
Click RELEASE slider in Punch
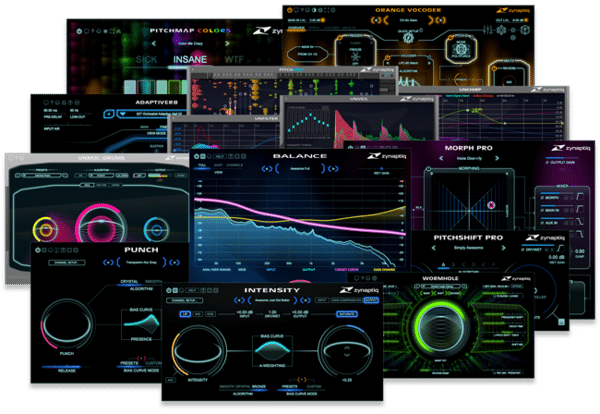tap(67, 367)
